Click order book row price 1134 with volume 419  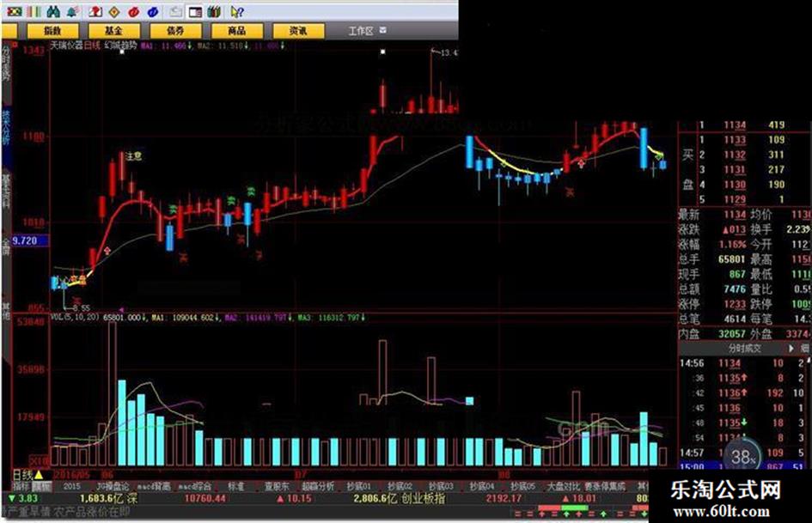point(742,125)
